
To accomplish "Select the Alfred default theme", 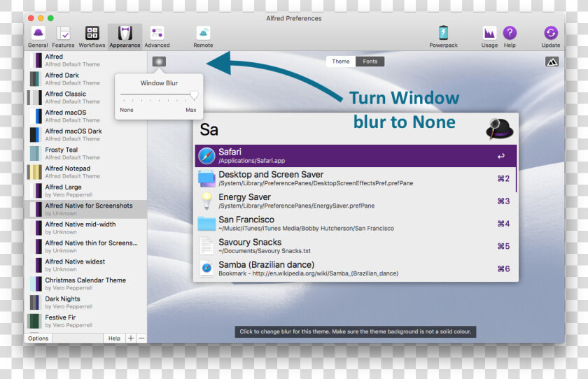I will point(86,60).
